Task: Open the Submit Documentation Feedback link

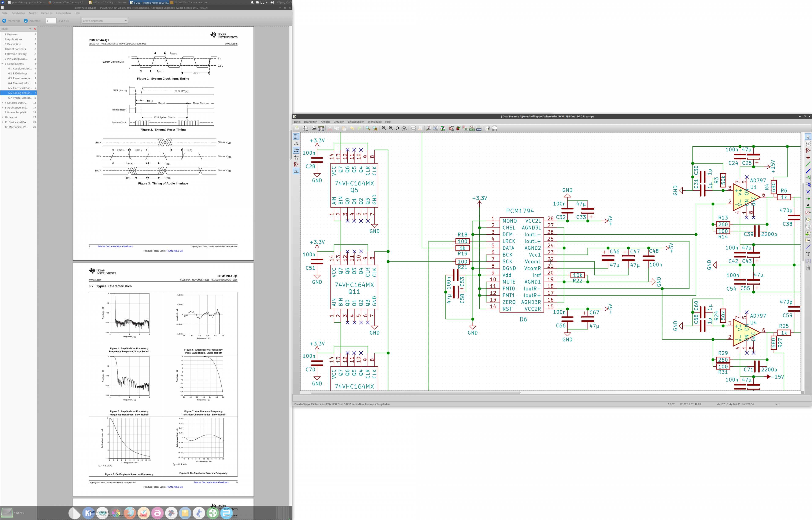Action: point(115,246)
